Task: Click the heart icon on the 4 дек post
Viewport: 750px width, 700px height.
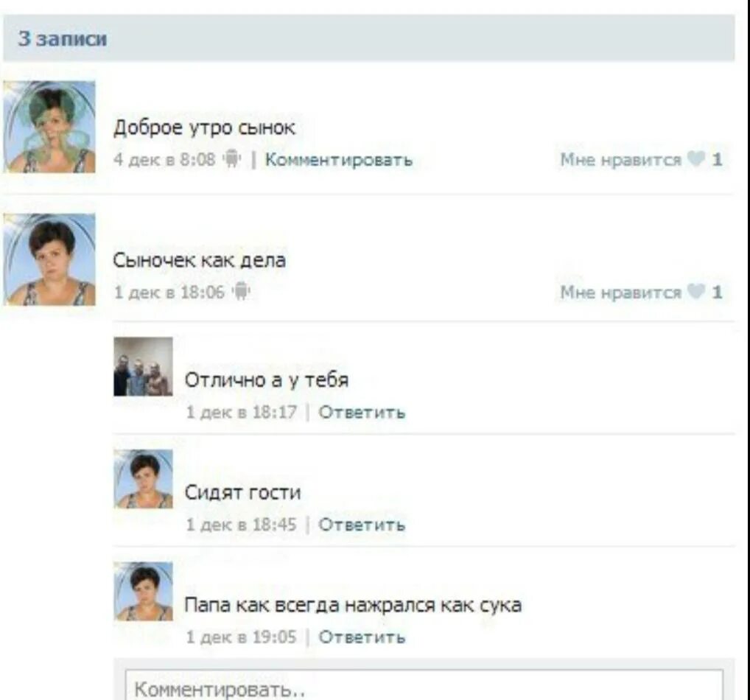Action: point(696,158)
